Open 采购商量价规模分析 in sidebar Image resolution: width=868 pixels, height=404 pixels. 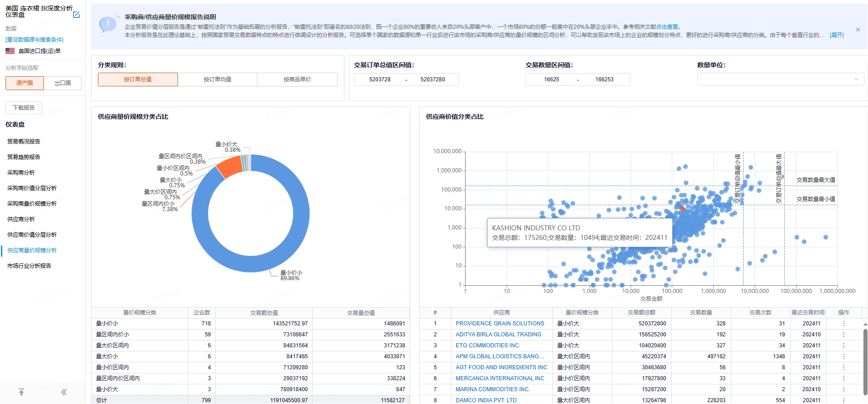click(32, 204)
